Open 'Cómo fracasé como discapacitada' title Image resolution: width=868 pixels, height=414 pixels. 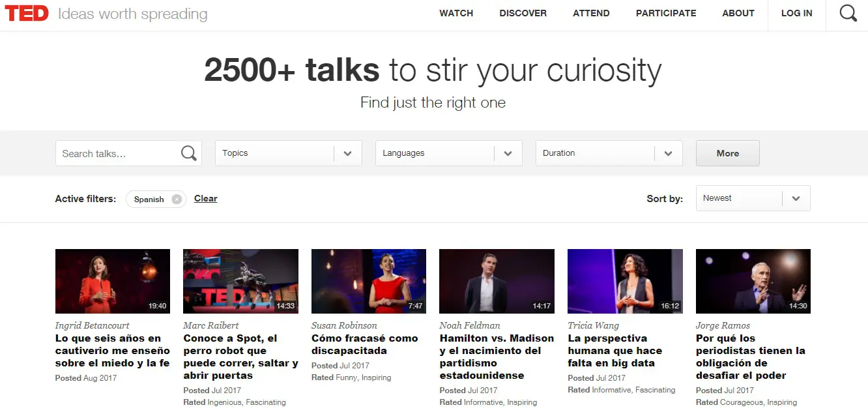point(365,344)
